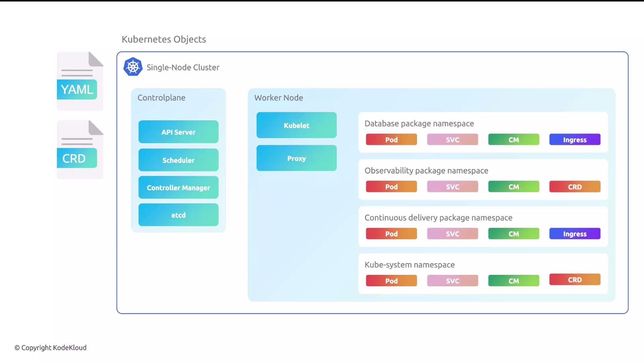Click SVC in Kube-system namespace
Viewport: 644px width, 362px height.
[452, 281]
